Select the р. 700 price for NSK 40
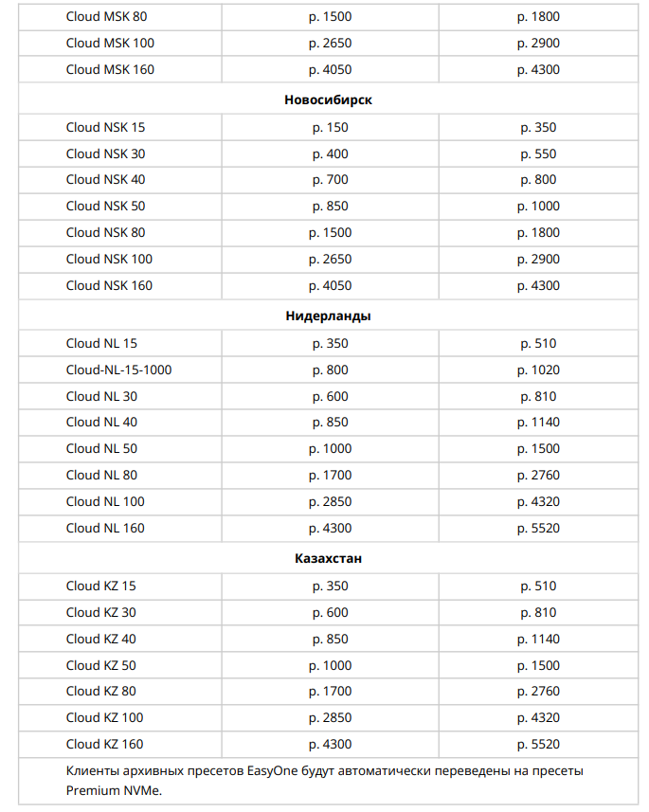 330,179
